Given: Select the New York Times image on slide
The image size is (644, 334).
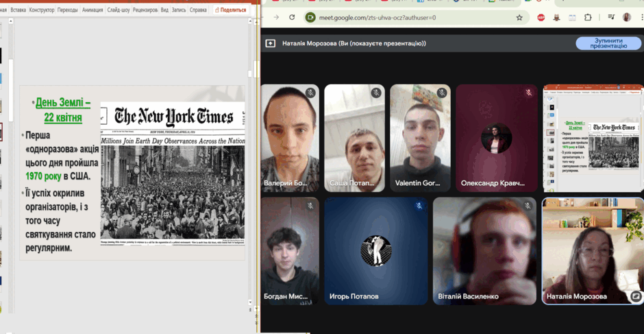Looking at the screenshot, I should [173, 174].
